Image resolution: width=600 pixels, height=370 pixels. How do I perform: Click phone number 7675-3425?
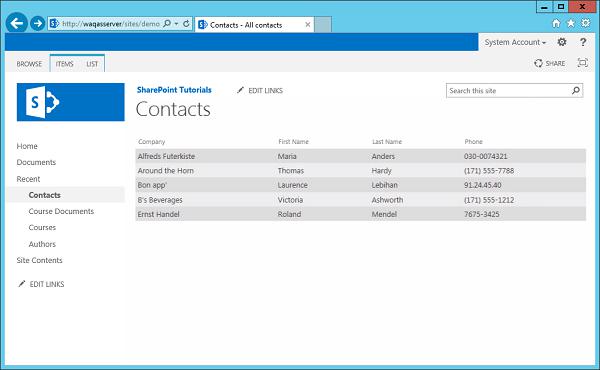point(482,214)
